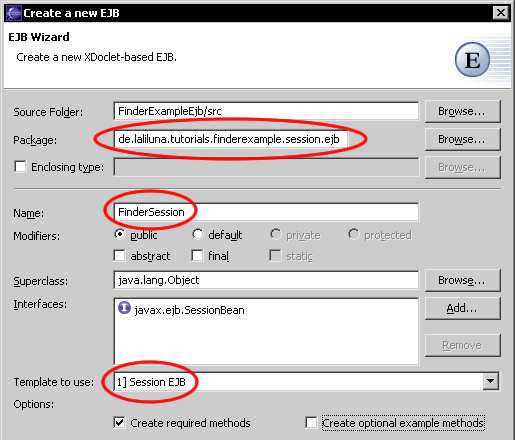Click the Eclipse icon in the title bar
Viewport: 515px width, 440px height.
[x=13, y=13]
